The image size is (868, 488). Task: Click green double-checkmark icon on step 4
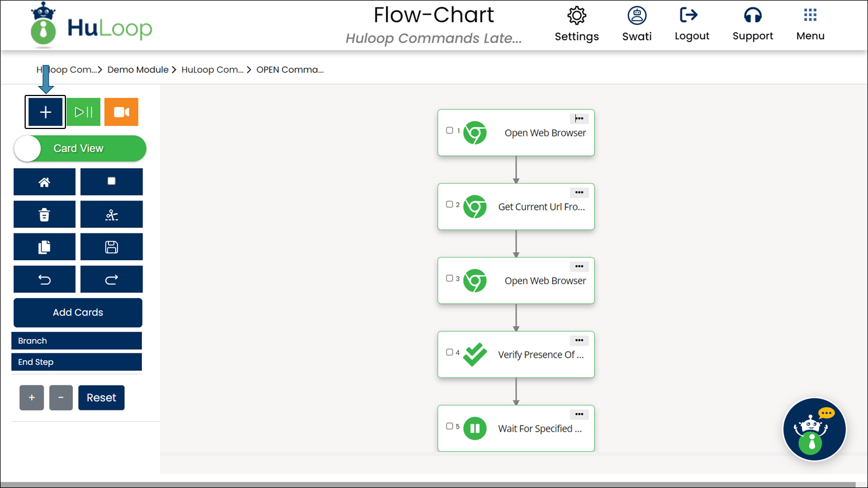click(475, 355)
